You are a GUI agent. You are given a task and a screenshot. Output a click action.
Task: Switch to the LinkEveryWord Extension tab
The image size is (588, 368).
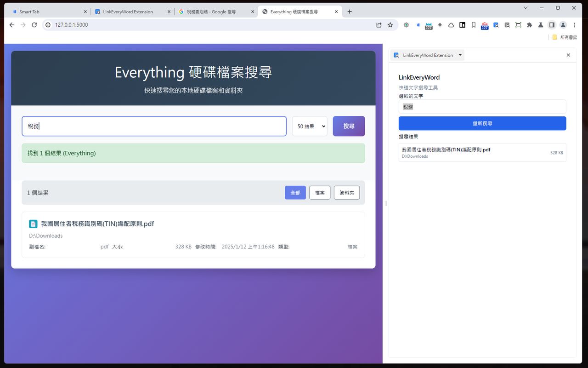[x=132, y=11]
